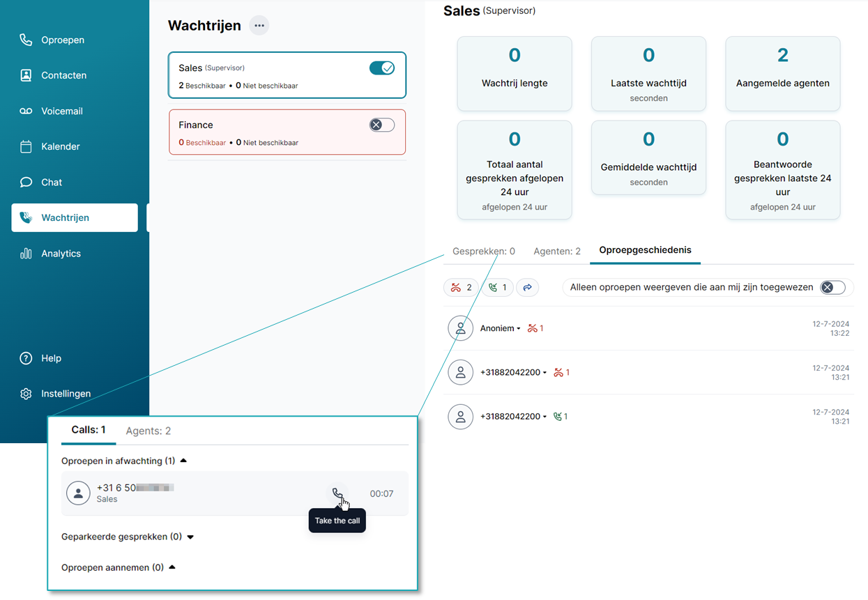Click the Anoniem caller avatar
This screenshot has width=868, height=600.
coord(460,328)
